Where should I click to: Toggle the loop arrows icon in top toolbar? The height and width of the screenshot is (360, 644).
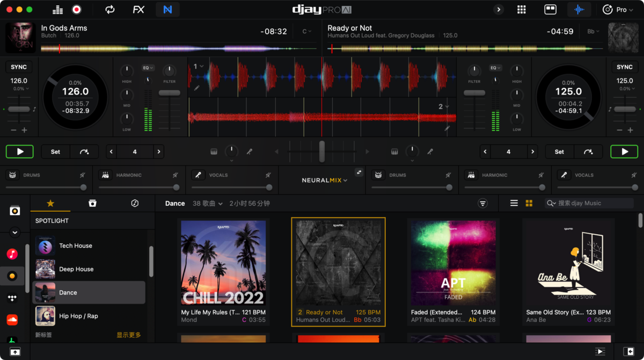pyautogui.click(x=110, y=10)
